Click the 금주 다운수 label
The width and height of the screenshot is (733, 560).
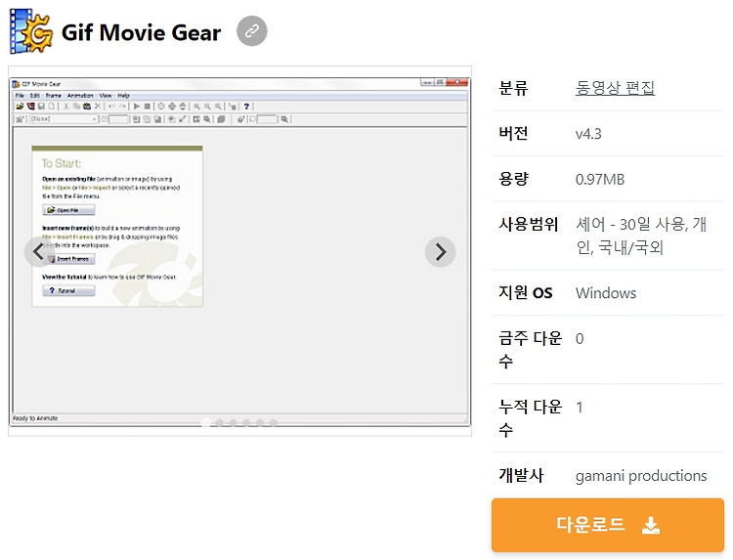click(530, 349)
